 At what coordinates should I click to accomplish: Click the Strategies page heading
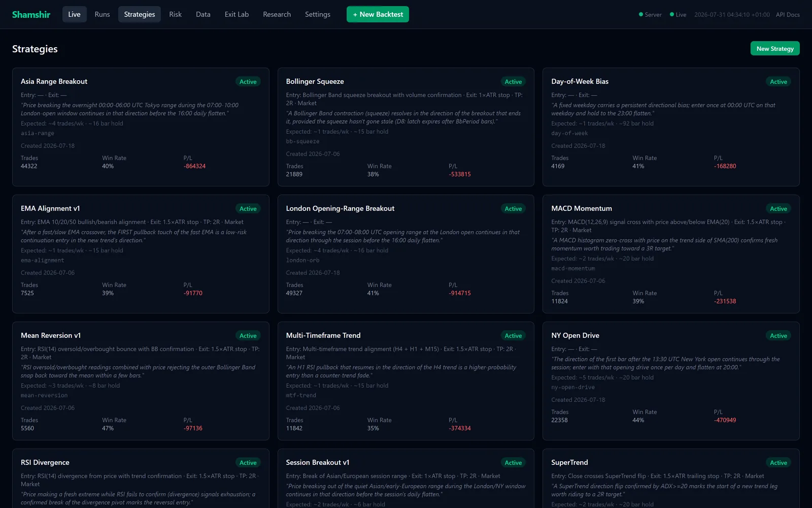pos(35,49)
